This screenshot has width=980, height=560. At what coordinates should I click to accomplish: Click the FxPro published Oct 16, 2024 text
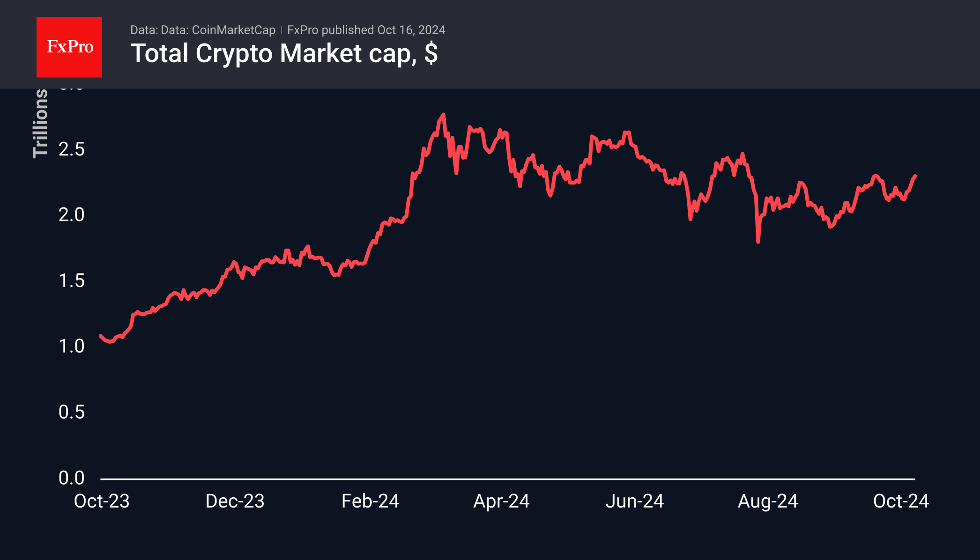[x=366, y=30]
